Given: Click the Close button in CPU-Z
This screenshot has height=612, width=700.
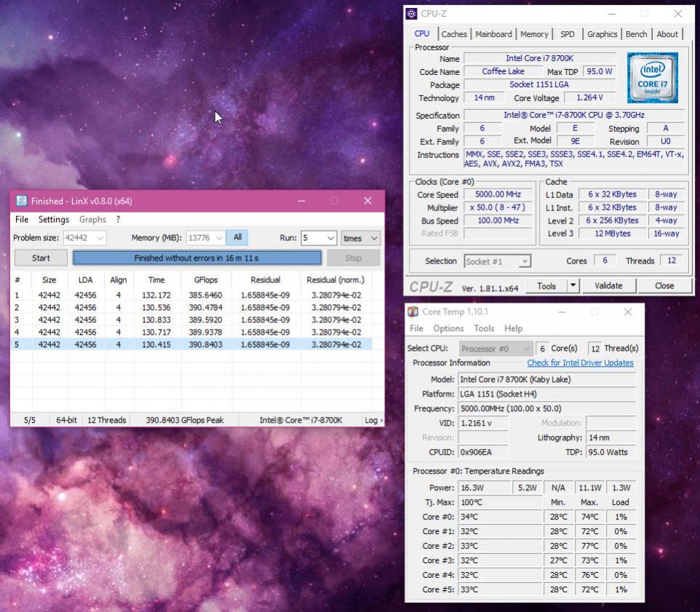Looking at the screenshot, I should coord(664,286).
